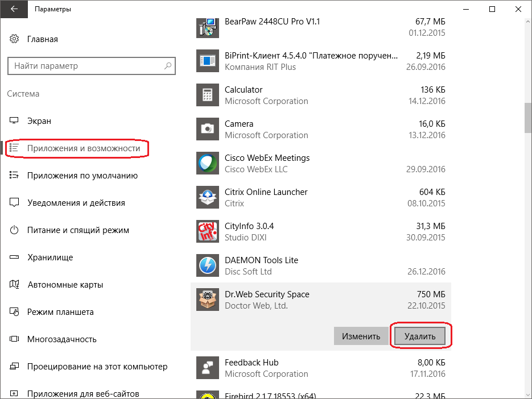Click the scrollbar down arrow
The width and height of the screenshot is (532, 399).
527,394
